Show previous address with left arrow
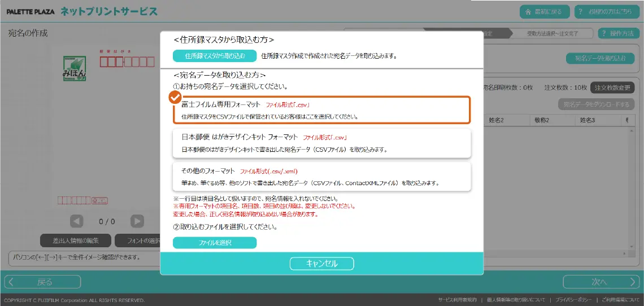The width and height of the screenshot is (644, 306). [x=77, y=221]
